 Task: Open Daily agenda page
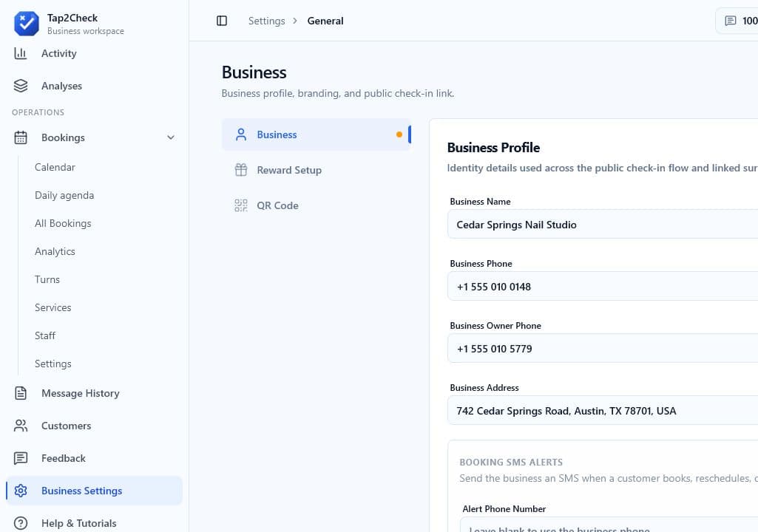[64, 195]
